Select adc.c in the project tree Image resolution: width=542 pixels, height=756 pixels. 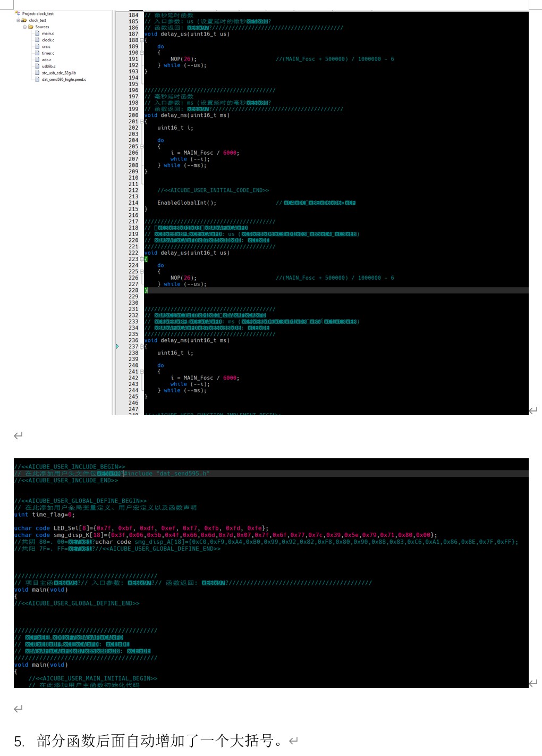pyautogui.click(x=47, y=60)
